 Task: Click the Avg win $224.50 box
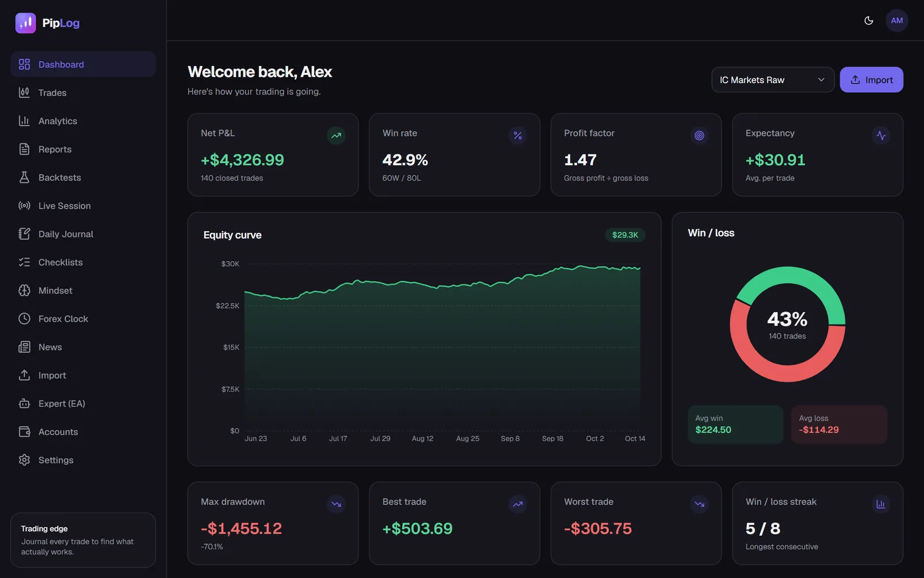point(736,424)
